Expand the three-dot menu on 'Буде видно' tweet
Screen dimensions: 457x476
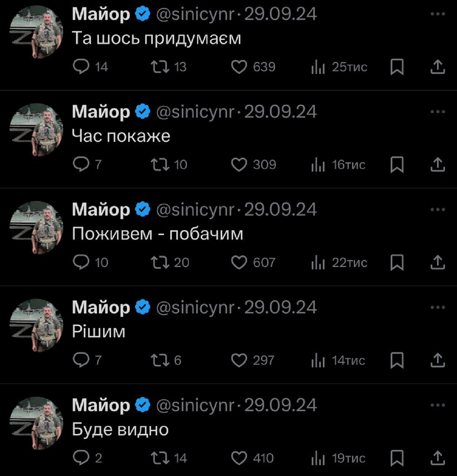[437, 405]
